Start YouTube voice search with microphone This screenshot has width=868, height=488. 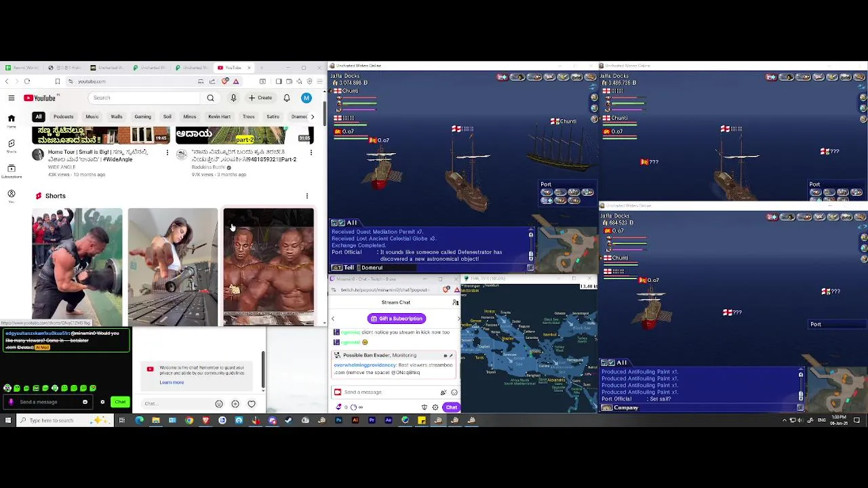[233, 98]
